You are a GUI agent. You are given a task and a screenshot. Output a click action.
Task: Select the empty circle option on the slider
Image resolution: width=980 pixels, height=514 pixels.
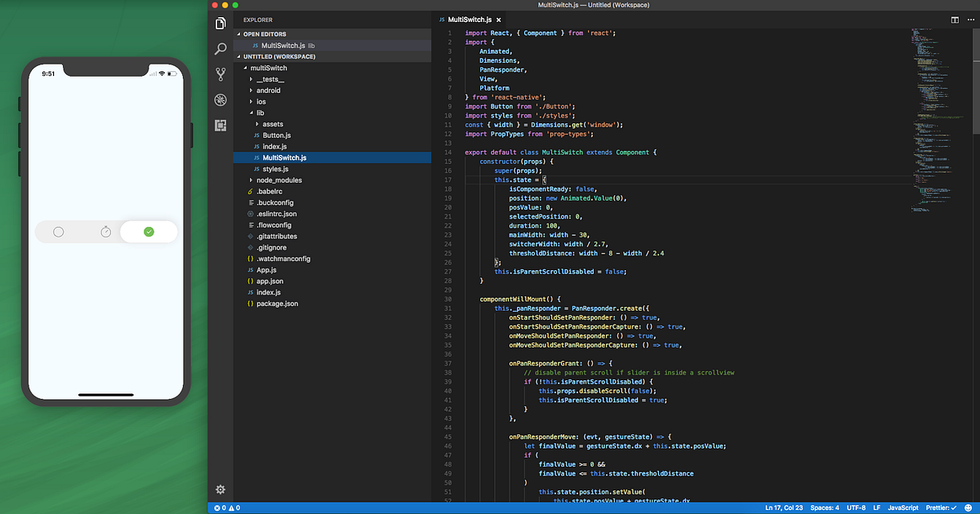pos(58,232)
